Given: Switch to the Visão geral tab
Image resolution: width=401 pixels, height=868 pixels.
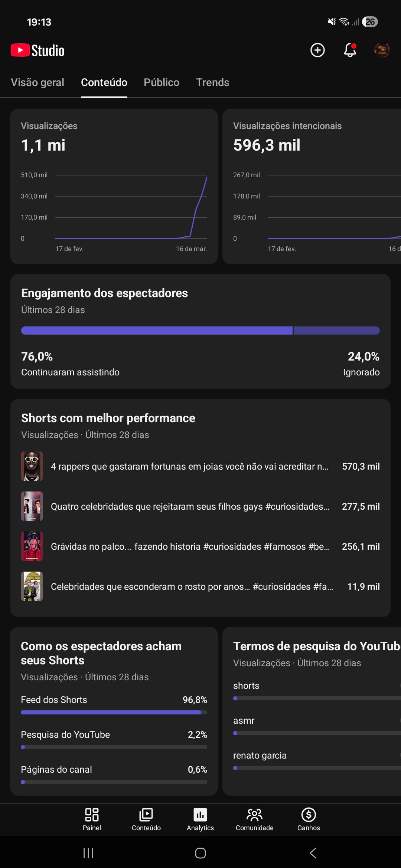Looking at the screenshot, I should coord(38,82).
